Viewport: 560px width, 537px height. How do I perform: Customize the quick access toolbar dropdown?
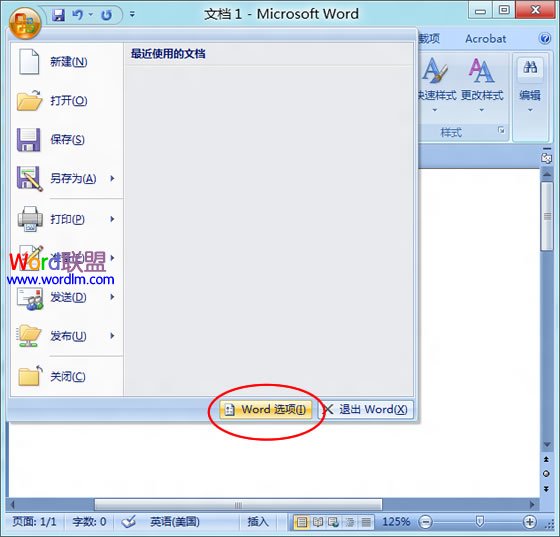(x=132, y=15)
